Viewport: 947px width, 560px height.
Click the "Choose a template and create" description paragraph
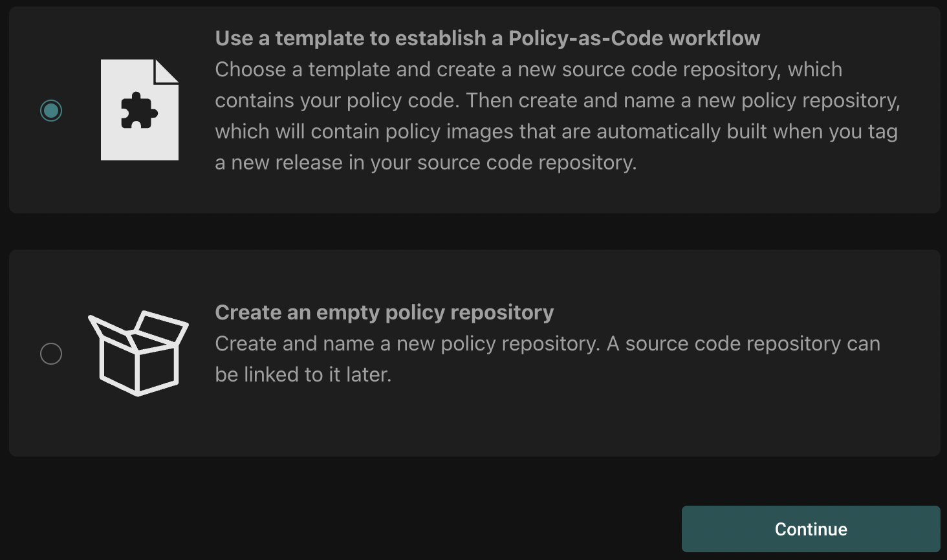coord(528,69)
